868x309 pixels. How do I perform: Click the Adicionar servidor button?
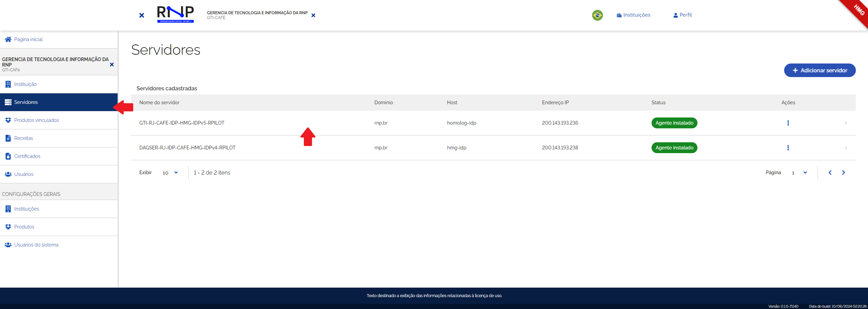pos(819,70)
